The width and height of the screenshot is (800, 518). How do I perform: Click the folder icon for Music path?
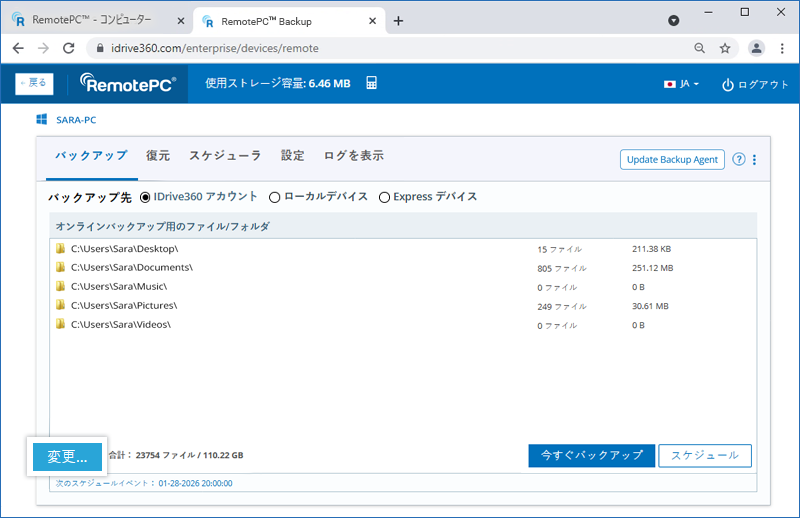(60, 286)
